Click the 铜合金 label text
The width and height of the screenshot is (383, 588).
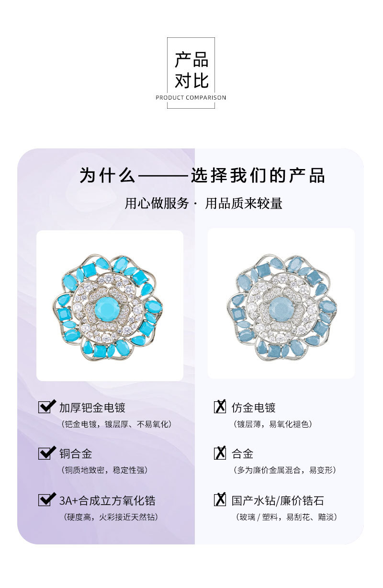pos(76,453)
